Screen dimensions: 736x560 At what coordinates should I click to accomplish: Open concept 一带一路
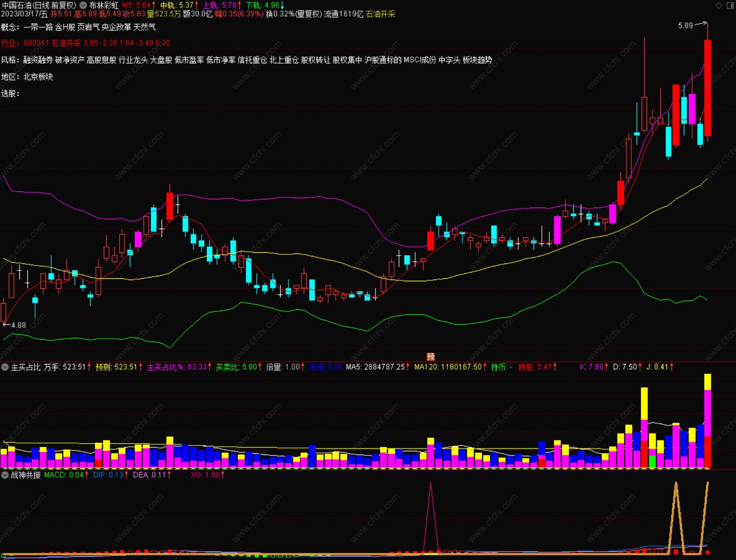38,27
